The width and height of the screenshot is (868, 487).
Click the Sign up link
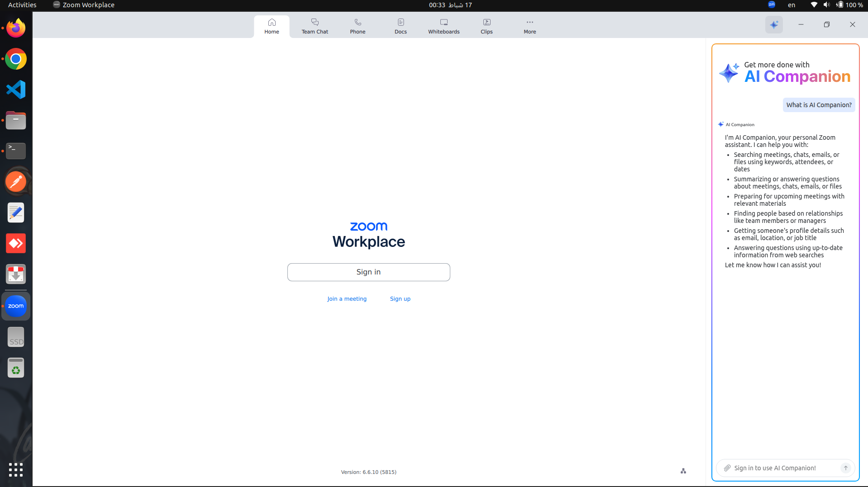click(x=400, y=299)
